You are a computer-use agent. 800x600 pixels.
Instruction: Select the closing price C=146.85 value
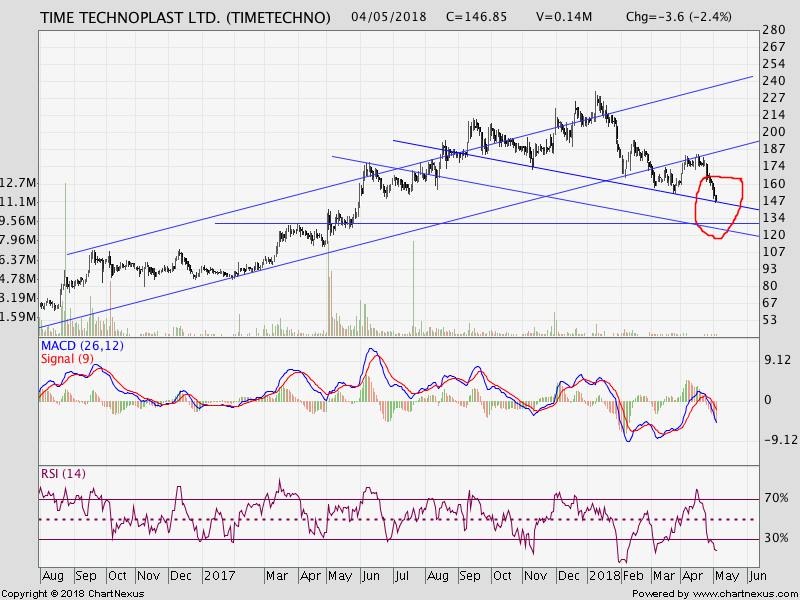[x=471, y=17]
